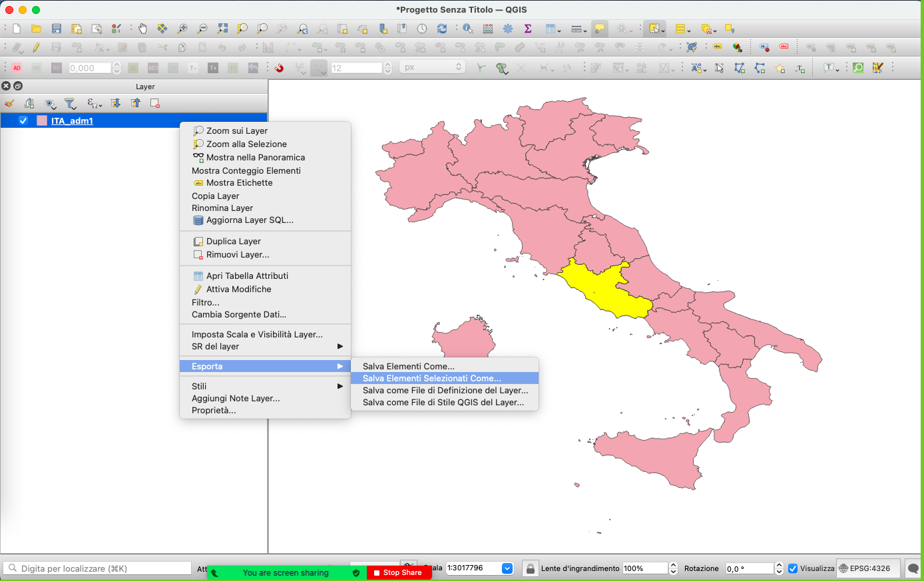Click the locator search field
This screenshot has height=581, width=924.
tap(100, 568)
